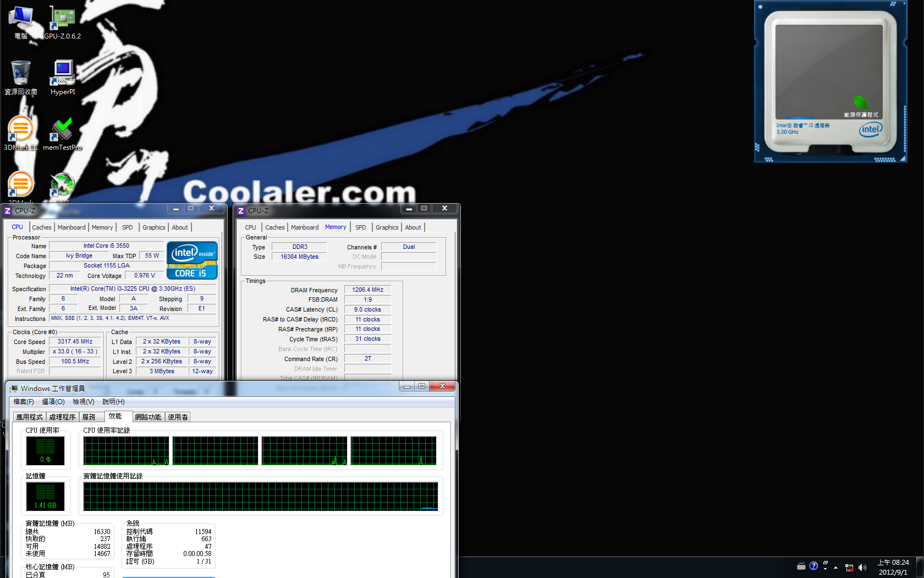Click the processor Name field Intel Core i5 3550
The height and width of the screenshot is (578, 924).
tap(107, 246)
